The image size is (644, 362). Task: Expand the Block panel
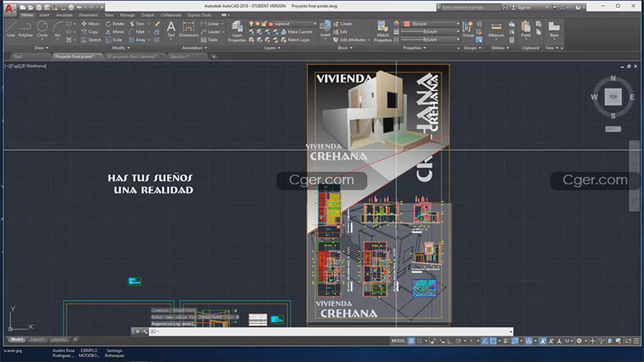(345, 48)
